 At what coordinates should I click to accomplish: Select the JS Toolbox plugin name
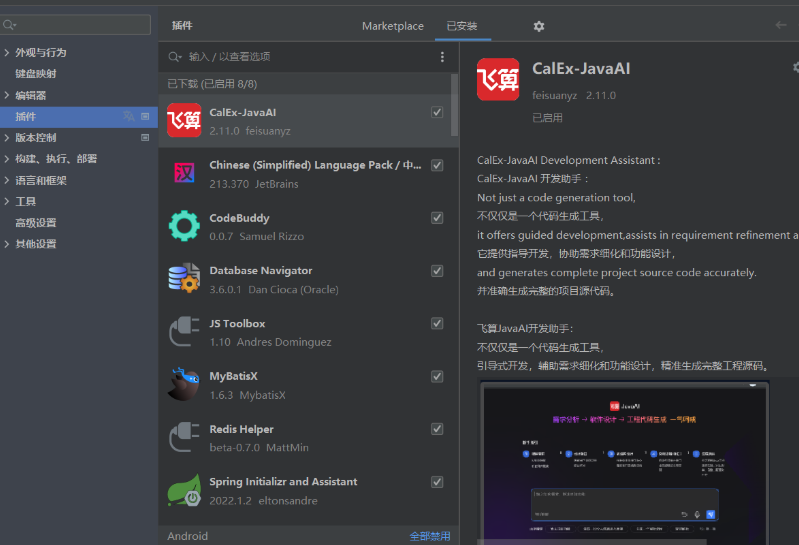[x=237, y=323]
